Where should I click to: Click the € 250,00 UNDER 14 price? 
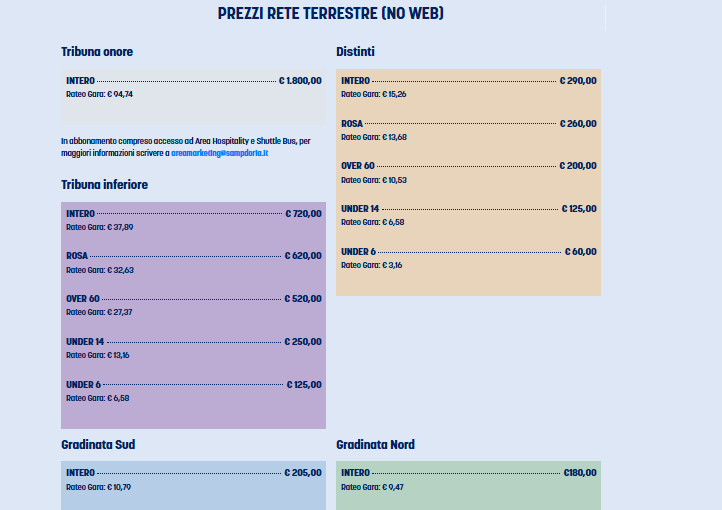(x=303, y=342)
